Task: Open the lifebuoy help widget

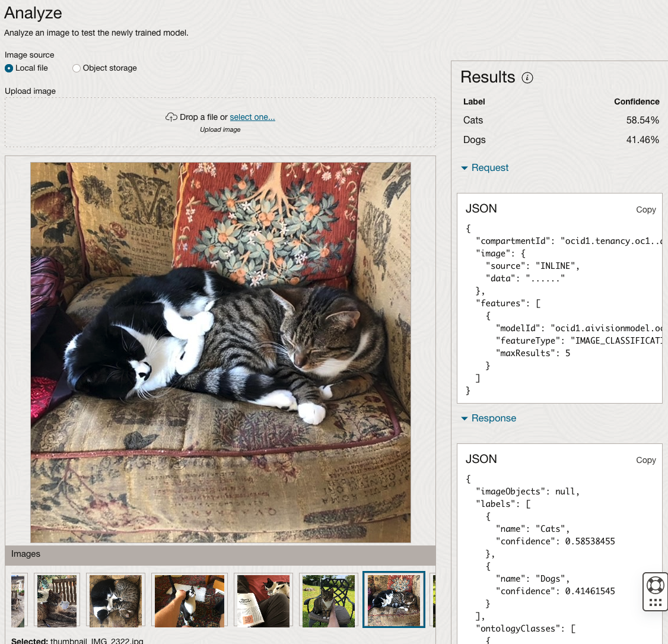Action: point(656,585)
